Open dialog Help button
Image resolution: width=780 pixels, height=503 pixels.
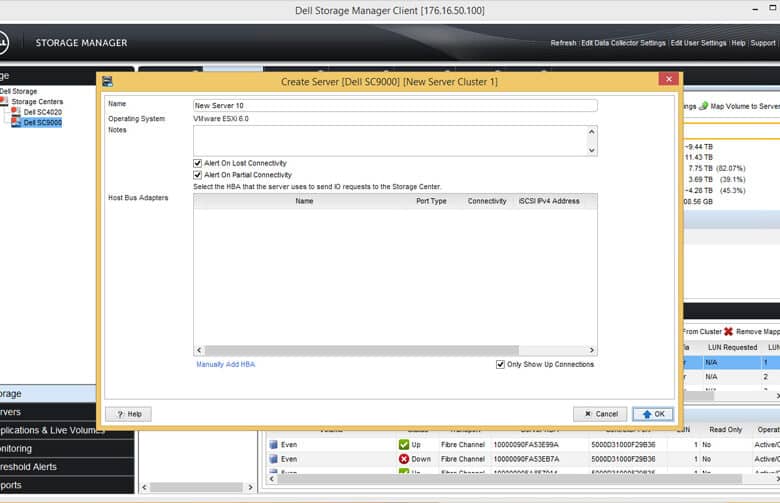(128, 414)
